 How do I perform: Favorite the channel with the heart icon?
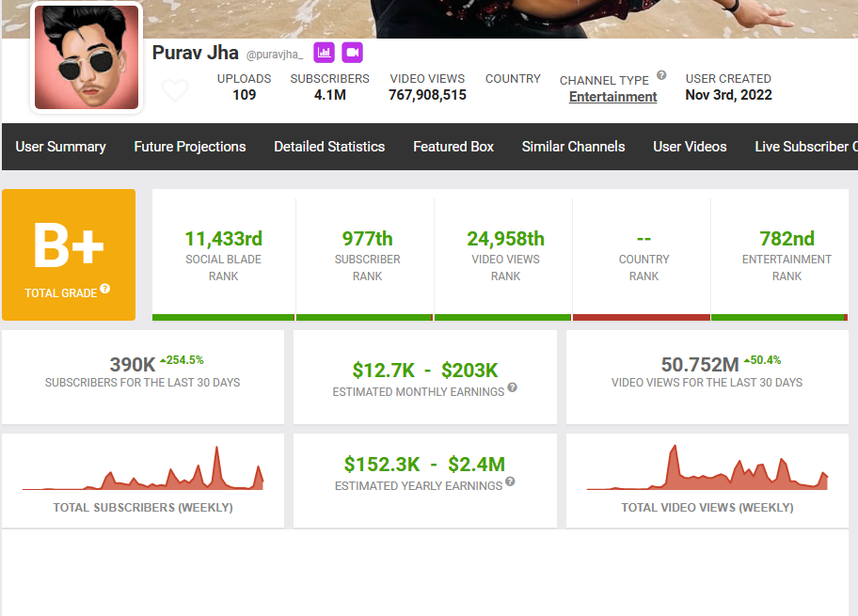(x=175, y=90)
